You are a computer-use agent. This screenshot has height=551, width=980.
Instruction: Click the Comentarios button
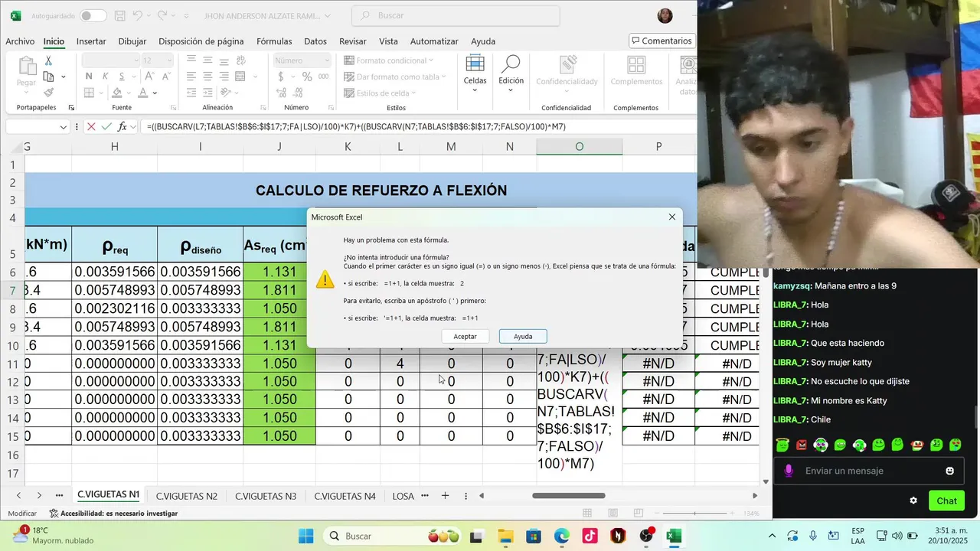(661, 41)
